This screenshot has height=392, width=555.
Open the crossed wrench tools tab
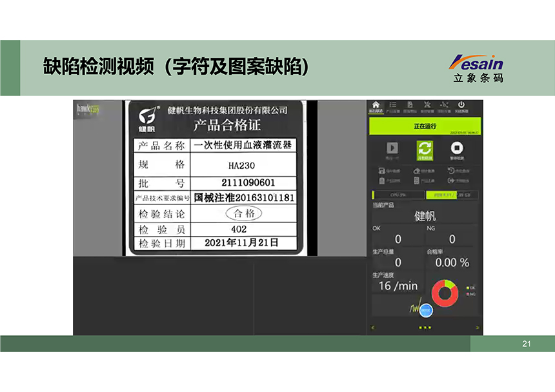click(x=427, y=107)
